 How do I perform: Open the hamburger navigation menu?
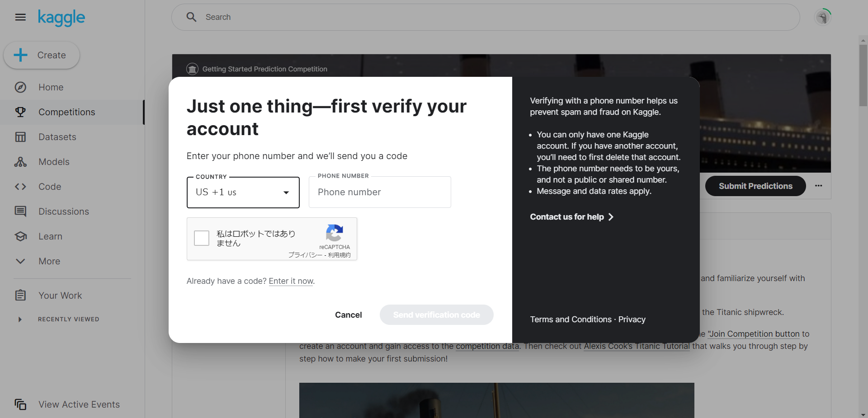(20, 17)
